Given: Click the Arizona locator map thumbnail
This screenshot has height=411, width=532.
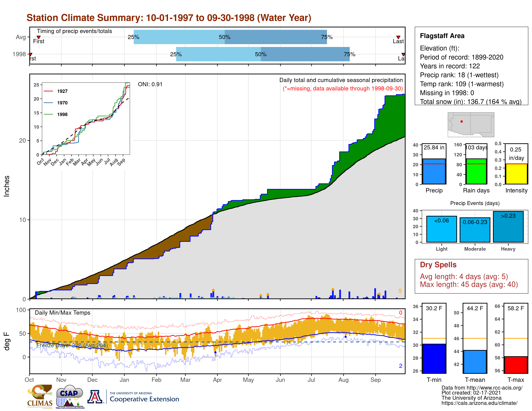Looking at the screenshot, I should point(471,125).
